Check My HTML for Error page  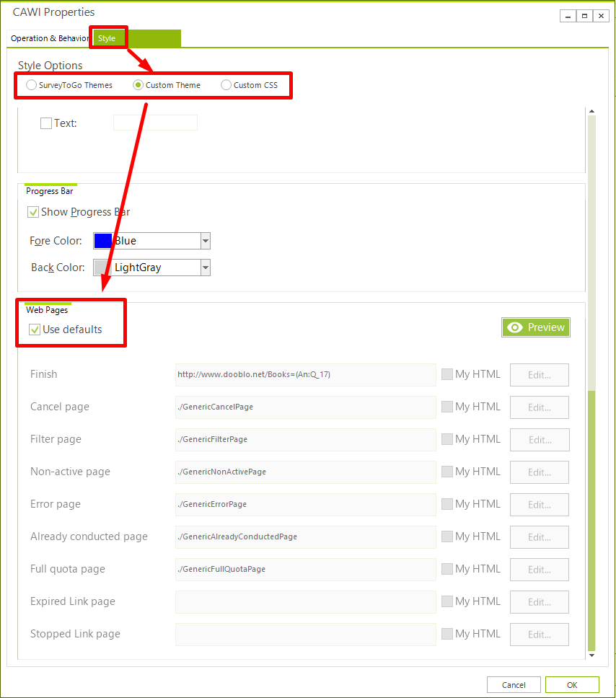click(x=447, y=504)
